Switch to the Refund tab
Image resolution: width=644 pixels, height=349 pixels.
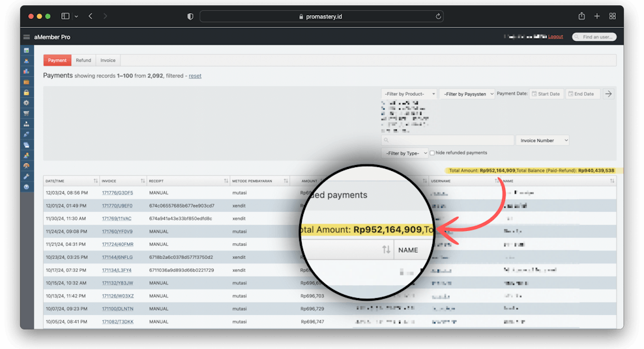tap(83, 61)
